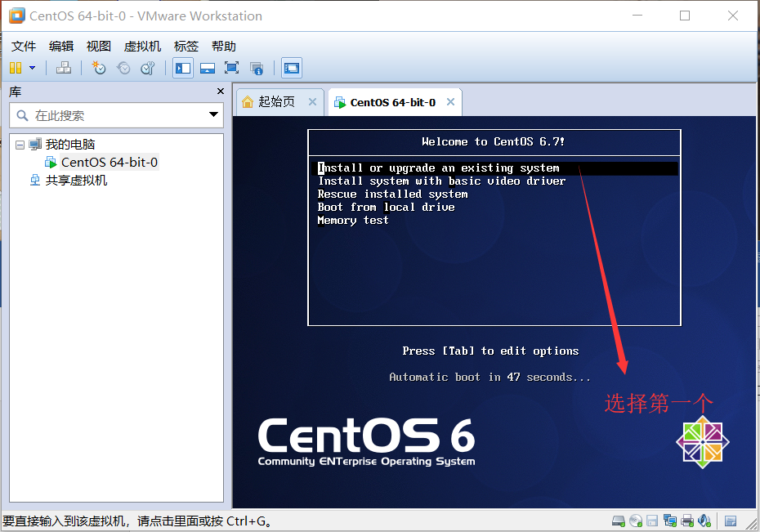The height and width of the screenshot is (532, 760).
Task: Toggle the library sidebar view icon
Action: [x=183, y=68]
